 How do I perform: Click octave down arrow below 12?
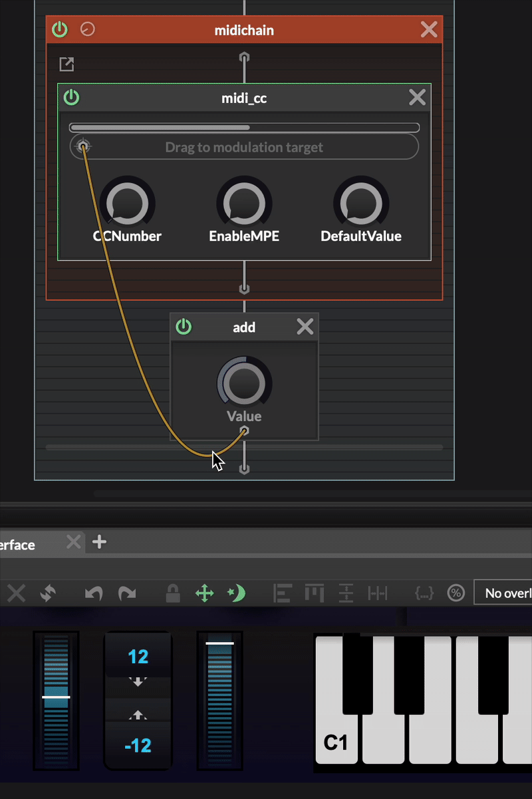138,682
